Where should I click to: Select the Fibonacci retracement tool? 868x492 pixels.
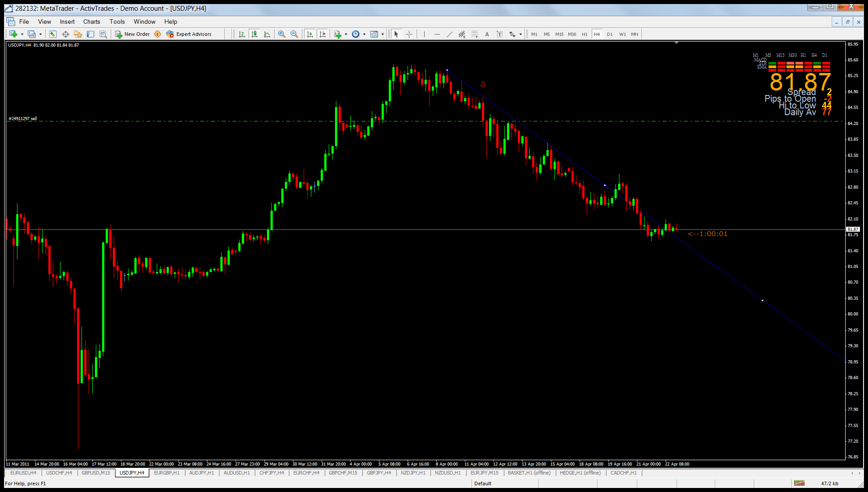tap(474, 34)
